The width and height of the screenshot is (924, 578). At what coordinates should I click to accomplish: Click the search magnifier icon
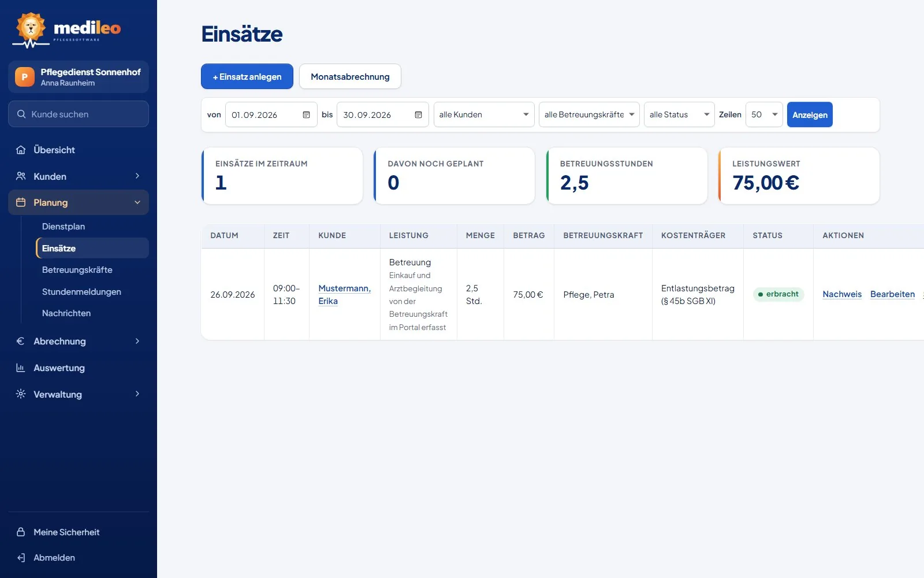21,114
